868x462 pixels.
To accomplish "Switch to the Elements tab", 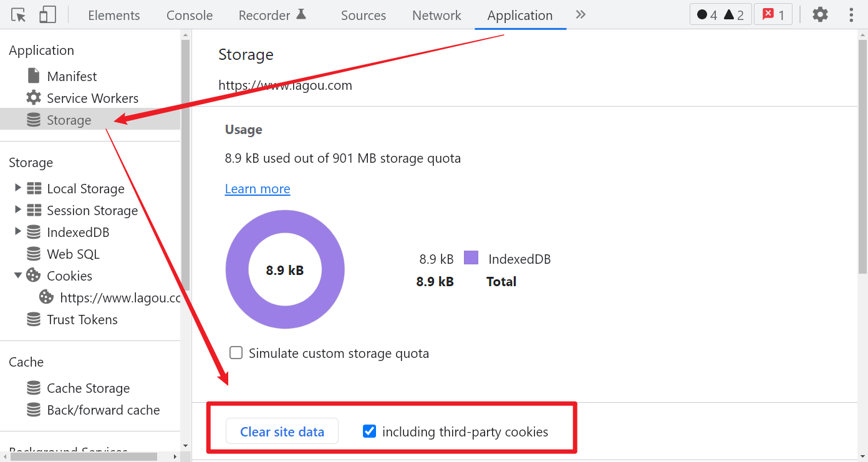I will [114, 15].
